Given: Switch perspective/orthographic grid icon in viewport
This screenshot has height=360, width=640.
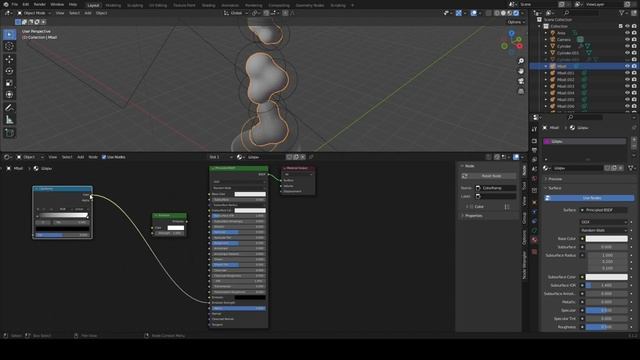Looking at the screenshot, I should pos(521,91).
